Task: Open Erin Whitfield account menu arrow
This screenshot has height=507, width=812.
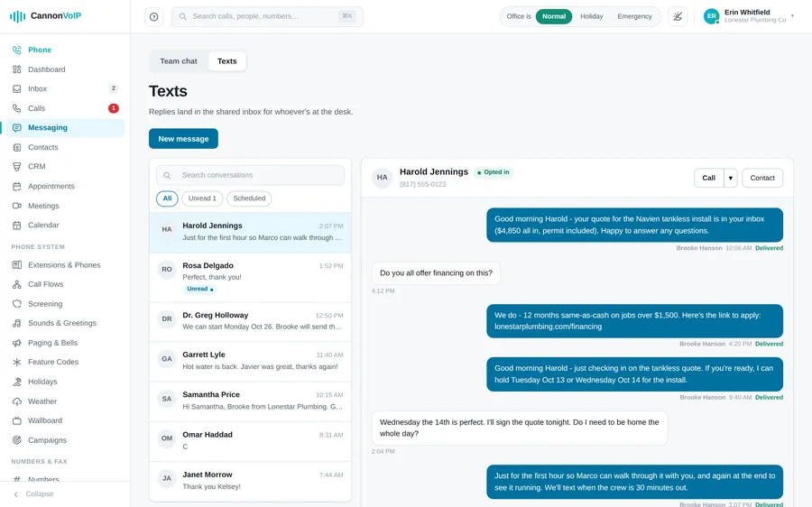Action: tap(792, 16)
